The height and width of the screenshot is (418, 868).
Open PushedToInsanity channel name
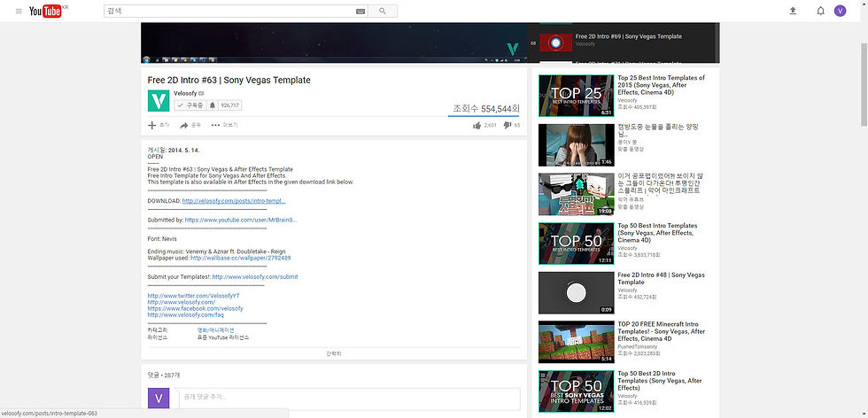click(x=639, y=346)
